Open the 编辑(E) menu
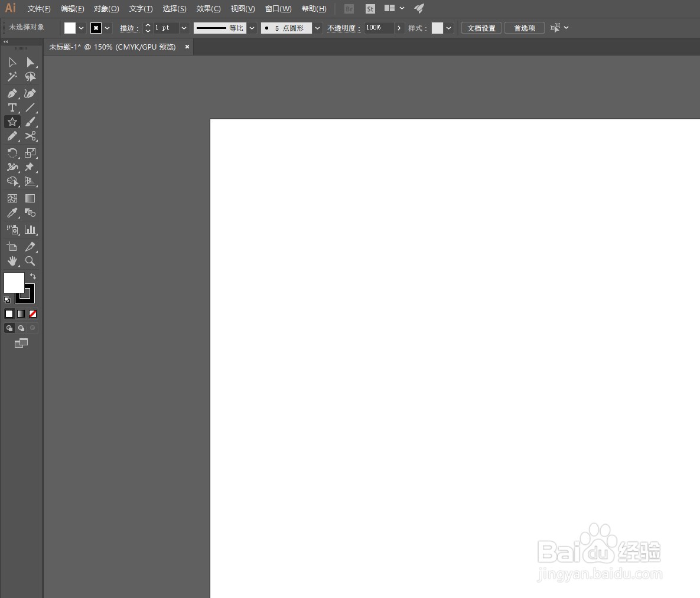700x598 pixels. (x=72, y=9)
